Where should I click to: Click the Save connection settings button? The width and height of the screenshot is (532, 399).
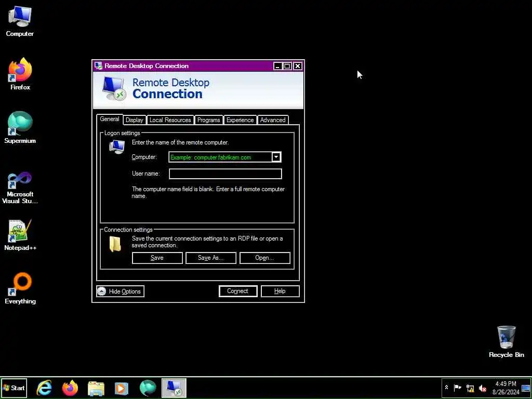[157, 258]
